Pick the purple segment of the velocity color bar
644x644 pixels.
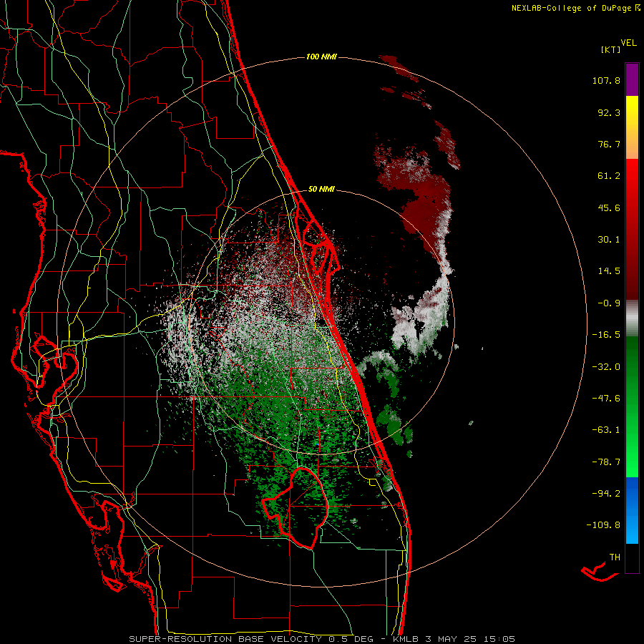pos(632,79)
